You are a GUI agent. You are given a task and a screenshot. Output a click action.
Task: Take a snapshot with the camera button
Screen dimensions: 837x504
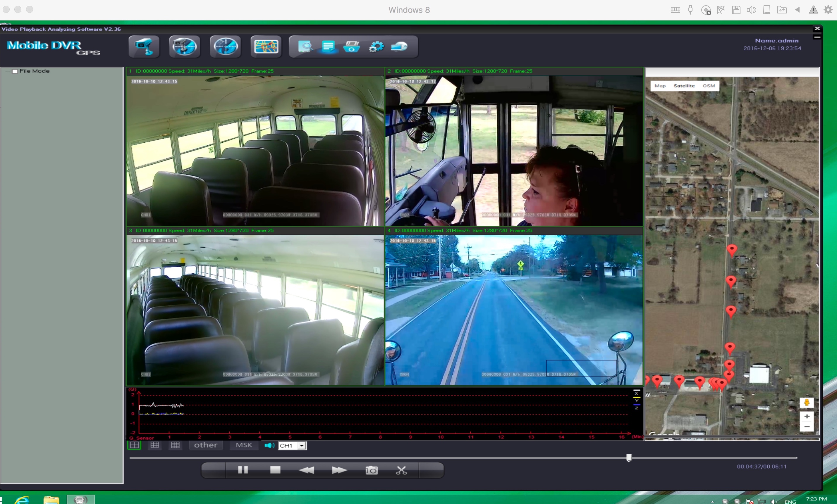pos(371,470)
